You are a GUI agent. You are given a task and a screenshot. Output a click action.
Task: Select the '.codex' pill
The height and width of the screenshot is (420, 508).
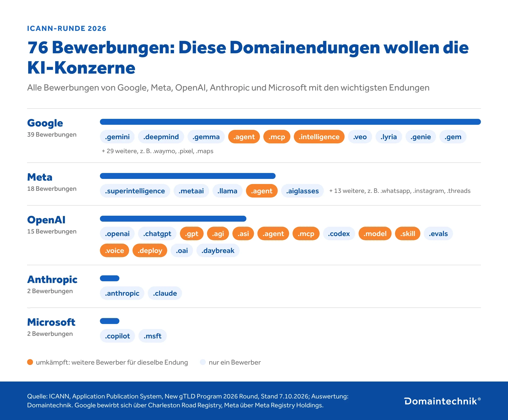tap(339, 234)
